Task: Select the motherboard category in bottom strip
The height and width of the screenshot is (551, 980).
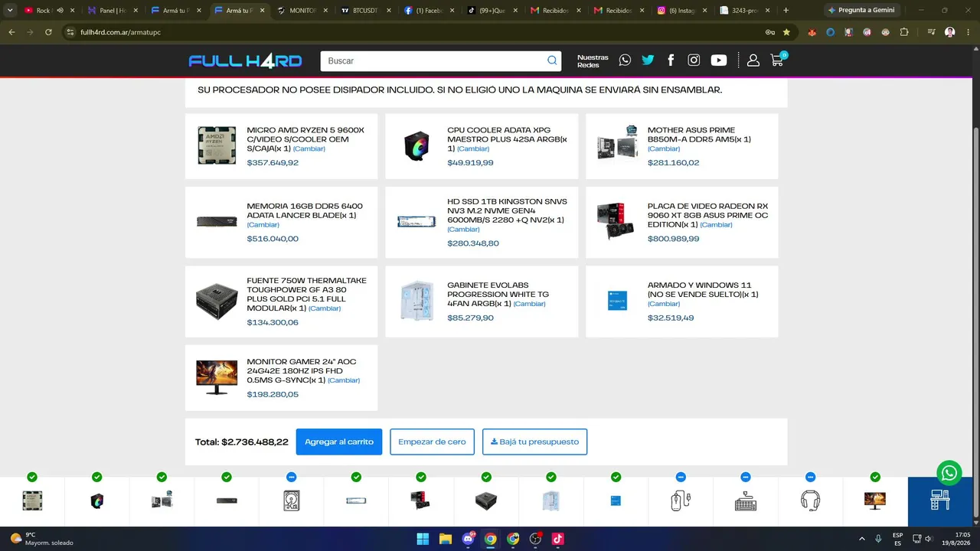Action: (162, 500)
